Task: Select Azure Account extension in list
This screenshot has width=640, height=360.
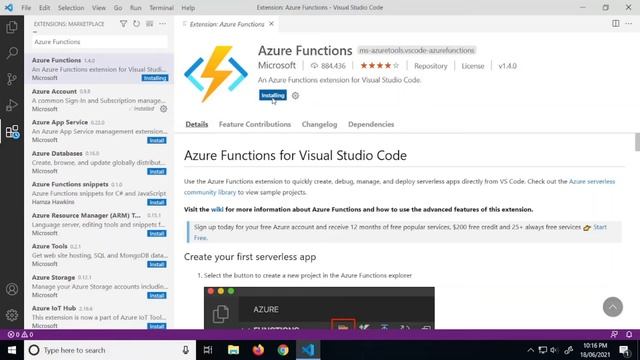Action: pos(99,100)
